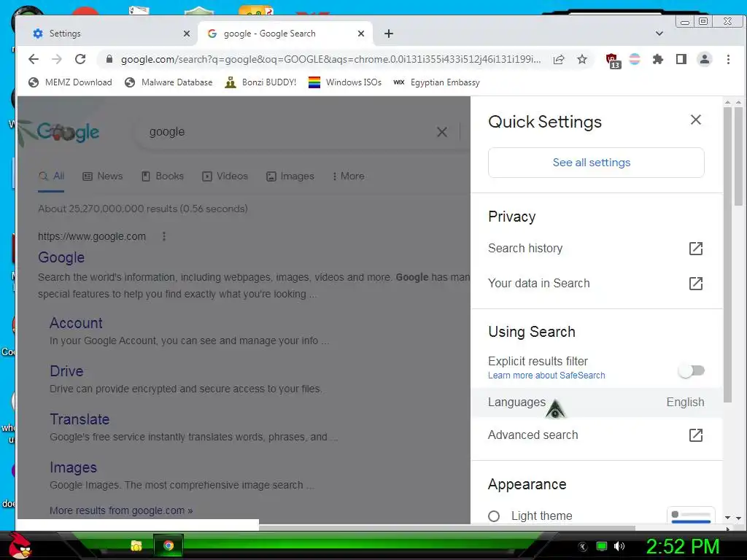
Task: Select the All search tab
Action: pos(52,176)
